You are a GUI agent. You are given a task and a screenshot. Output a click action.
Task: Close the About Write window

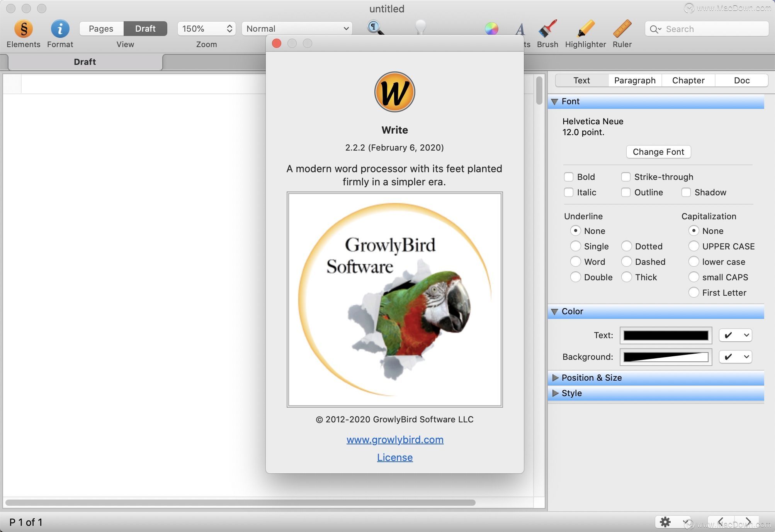click(x=277, y=43)
